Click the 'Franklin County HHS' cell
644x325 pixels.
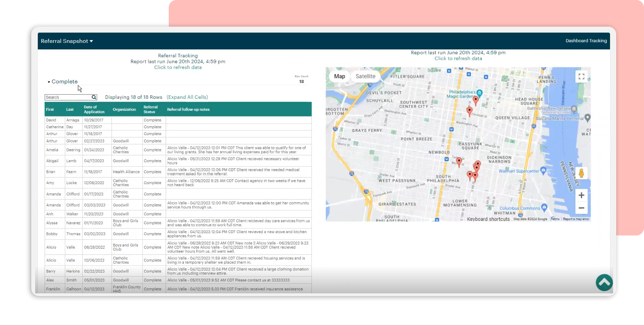click(127, 289)
